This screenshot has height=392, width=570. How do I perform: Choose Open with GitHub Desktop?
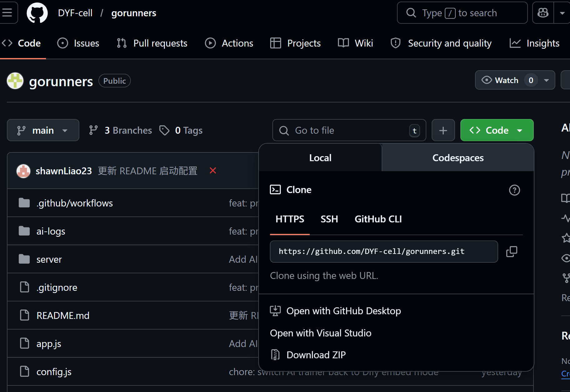(335, 311)
